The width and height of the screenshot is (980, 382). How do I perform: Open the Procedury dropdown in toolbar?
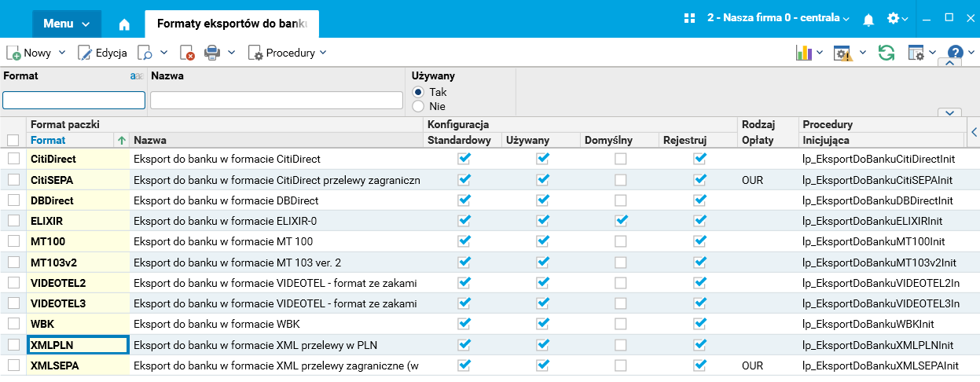[288, 53]
